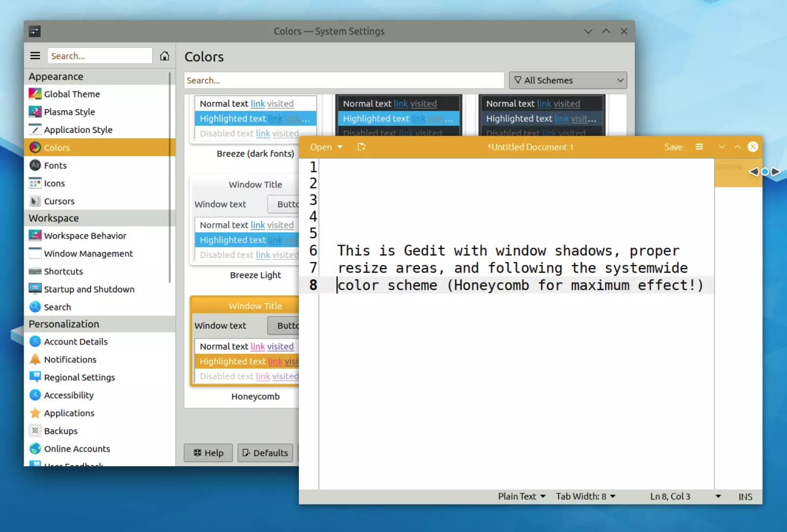Open Global Theme settings
This screenshot has width=787, height=532.
[x=72, y=94]
